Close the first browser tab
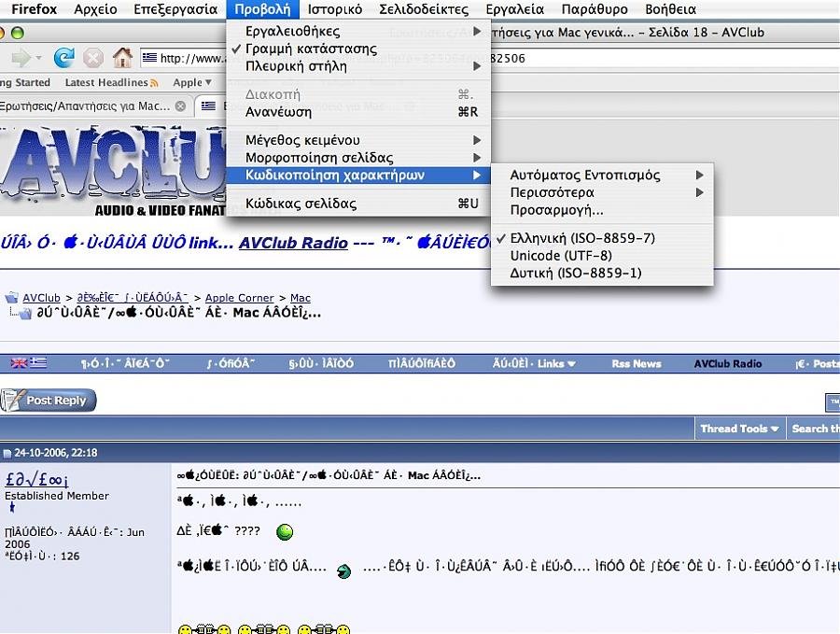 point(180,106)
